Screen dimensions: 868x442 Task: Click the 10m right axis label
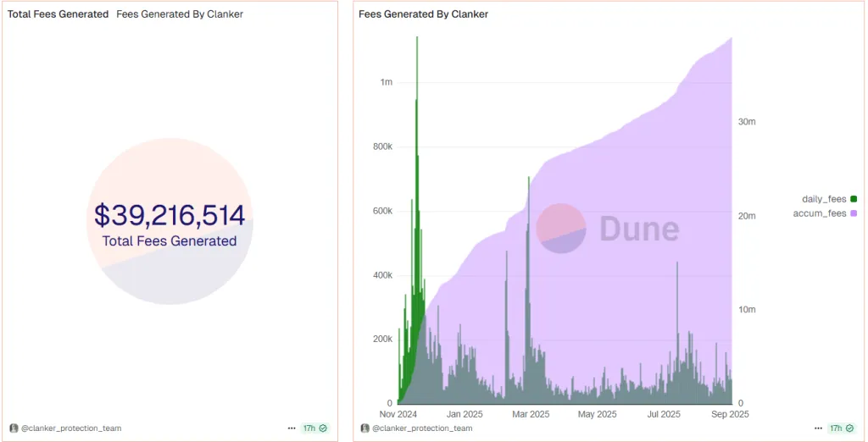[747, 310]
